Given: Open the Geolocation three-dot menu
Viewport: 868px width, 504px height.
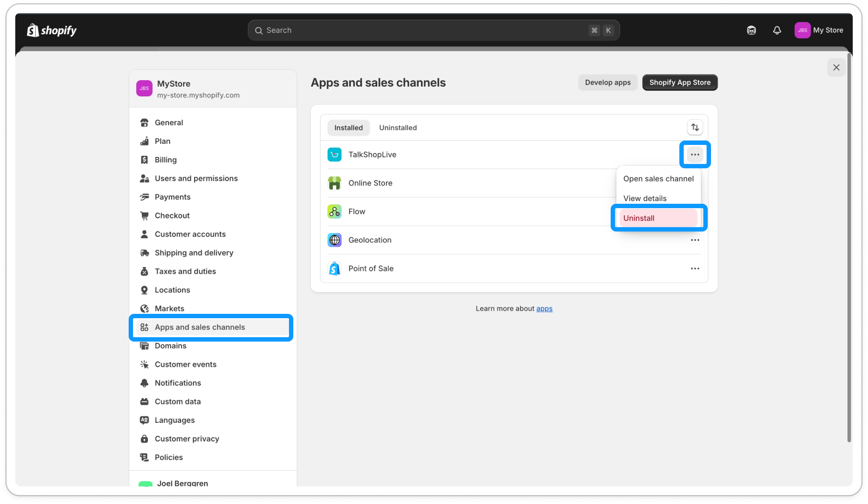Looking at the screenshot, I should click(x=695, y=240).
